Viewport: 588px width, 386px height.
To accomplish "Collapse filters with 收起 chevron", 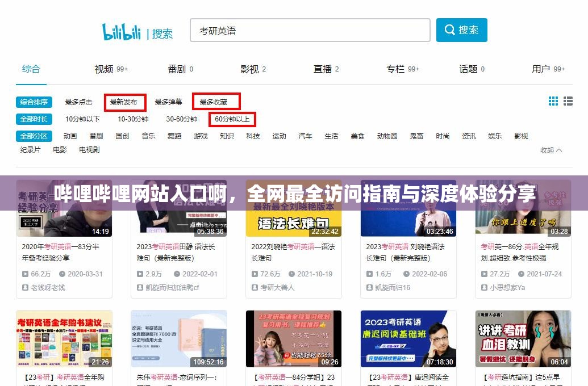I will click(551, 150).
